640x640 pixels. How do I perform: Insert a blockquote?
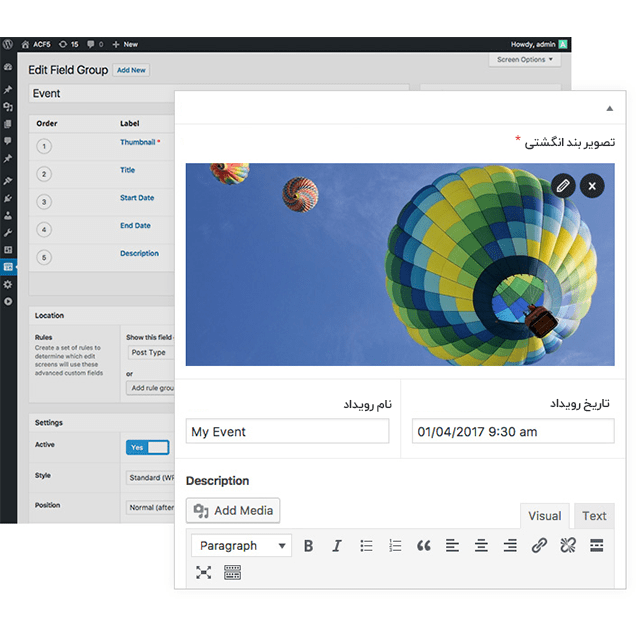424,545
